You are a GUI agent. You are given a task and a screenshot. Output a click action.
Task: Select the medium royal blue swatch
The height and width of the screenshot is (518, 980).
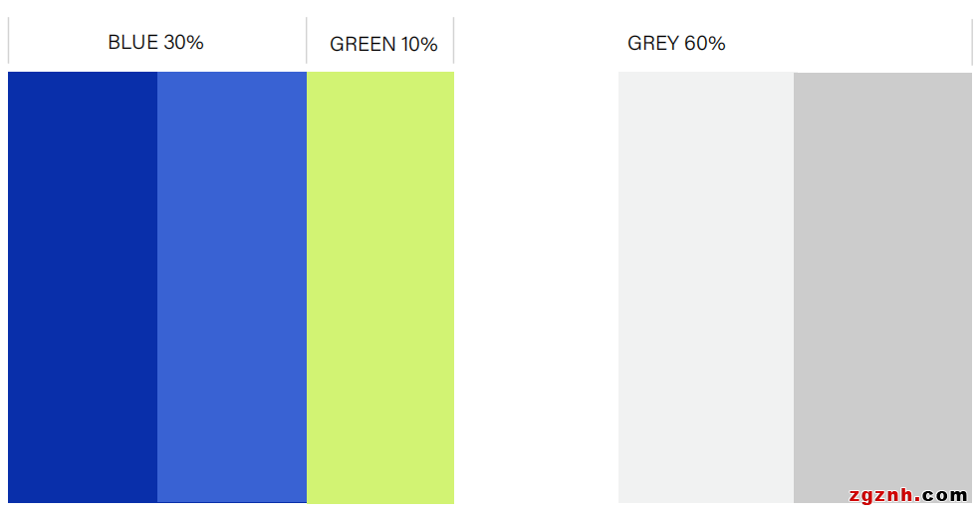pos(232,287)
